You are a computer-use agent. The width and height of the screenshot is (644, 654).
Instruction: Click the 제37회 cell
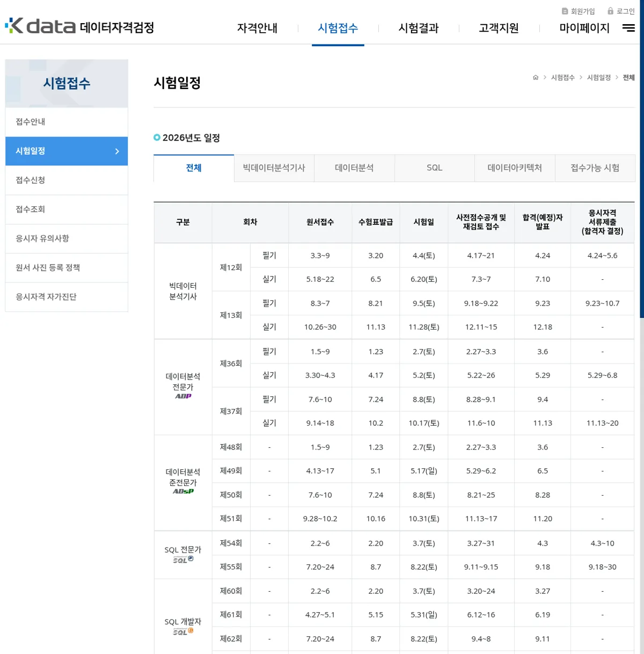(231, 411)
